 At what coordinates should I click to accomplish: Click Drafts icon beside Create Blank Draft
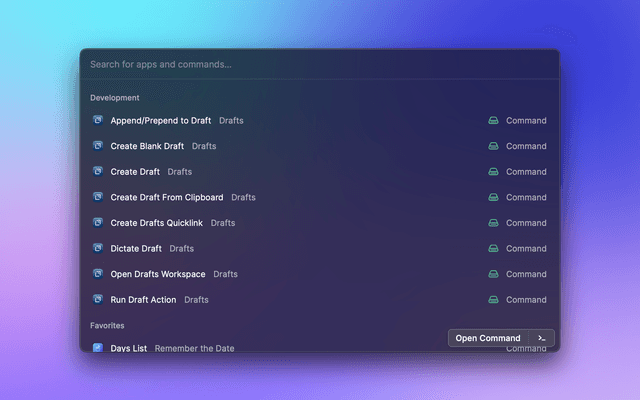point(98,146)
